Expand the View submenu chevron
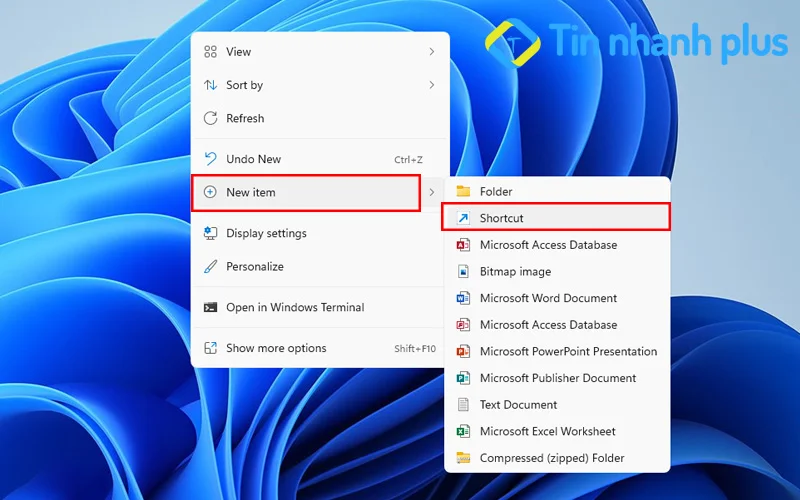Viewport: 800px width, 500px height. tap(432, 52)
